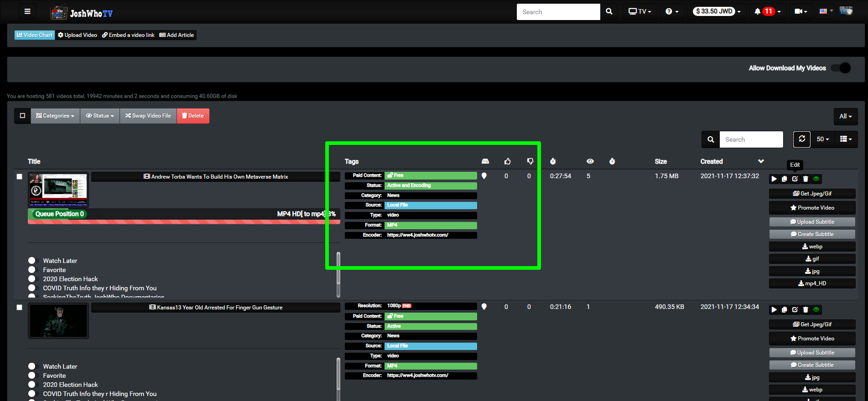Open Embed a video link tab
Viewport: 868px width, 401px height.
pyautogui.click(x=128, y=35)
